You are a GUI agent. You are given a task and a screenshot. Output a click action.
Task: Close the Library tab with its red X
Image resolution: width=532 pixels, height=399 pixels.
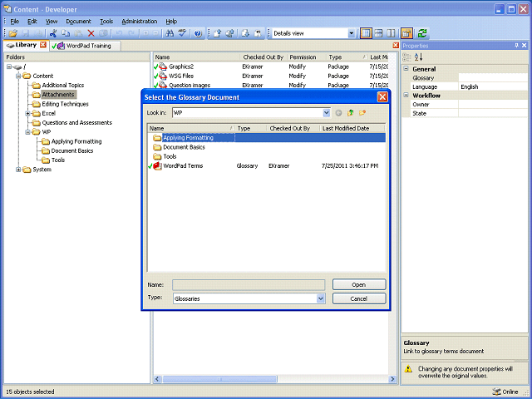(x=43, y=44)
